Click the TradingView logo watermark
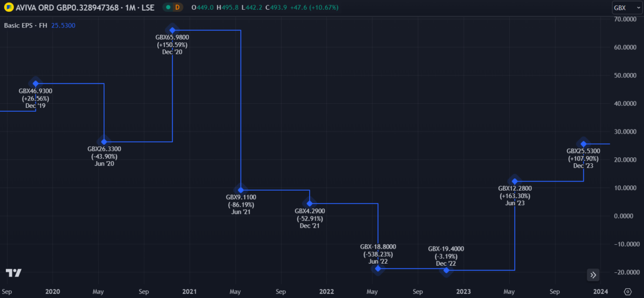This screenshot has height=298, width=644. coord(13,273)
